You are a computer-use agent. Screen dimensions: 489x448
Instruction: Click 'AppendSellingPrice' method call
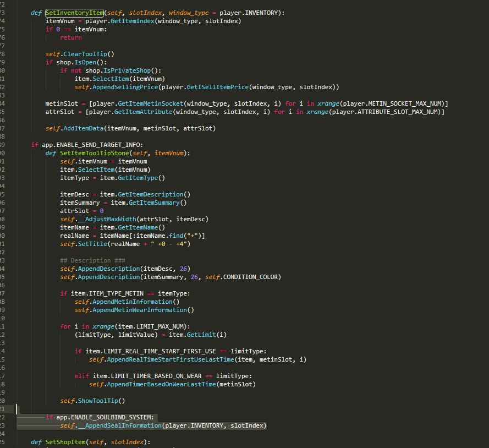tap(125, 87)
